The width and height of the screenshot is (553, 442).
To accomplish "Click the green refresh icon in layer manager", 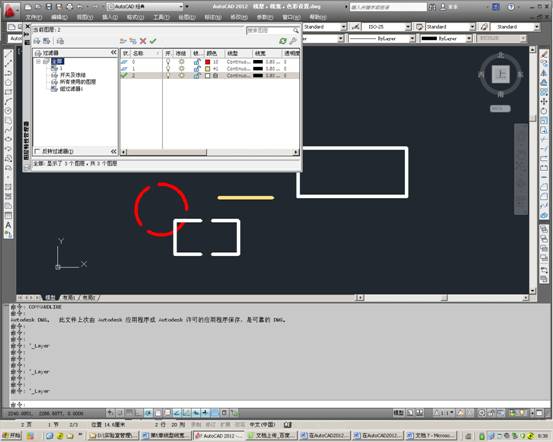I will pyautogui.click(x=282, y=41).
